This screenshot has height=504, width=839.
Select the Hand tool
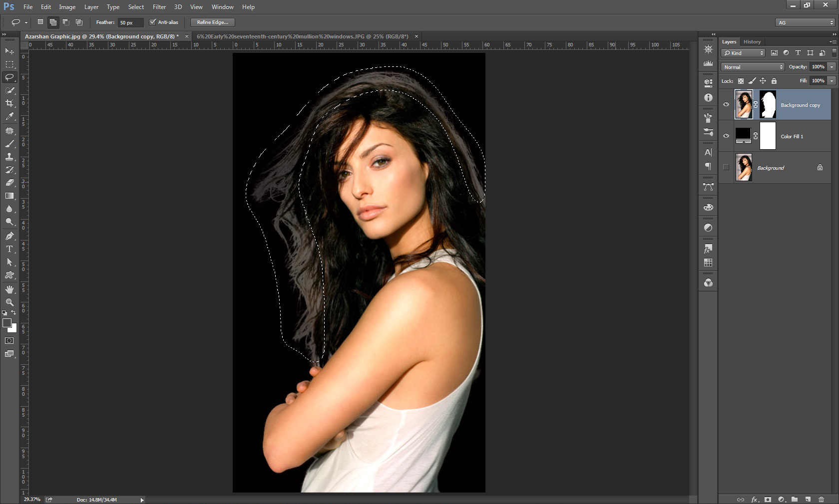click(9, 289)
